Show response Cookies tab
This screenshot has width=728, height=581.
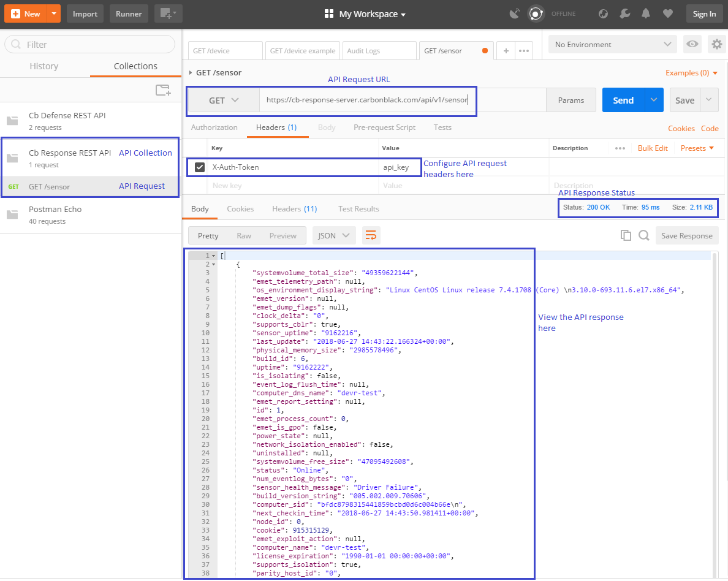(x=240, y=209)
